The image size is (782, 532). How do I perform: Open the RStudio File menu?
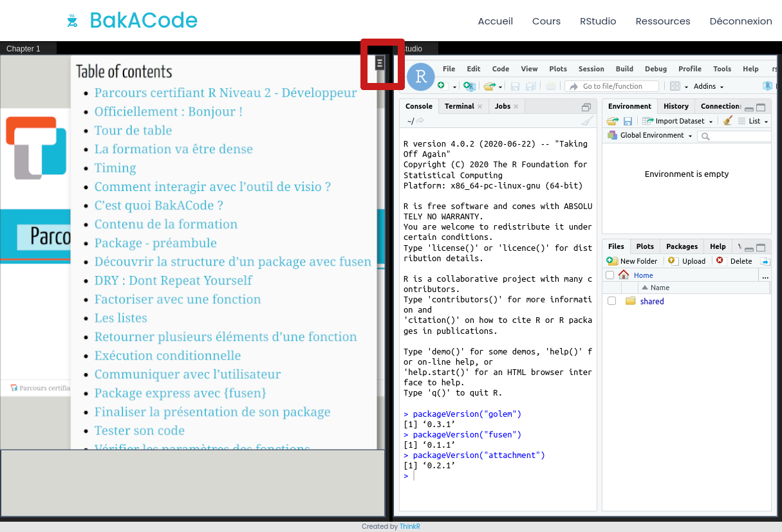[x=449, y=69]
